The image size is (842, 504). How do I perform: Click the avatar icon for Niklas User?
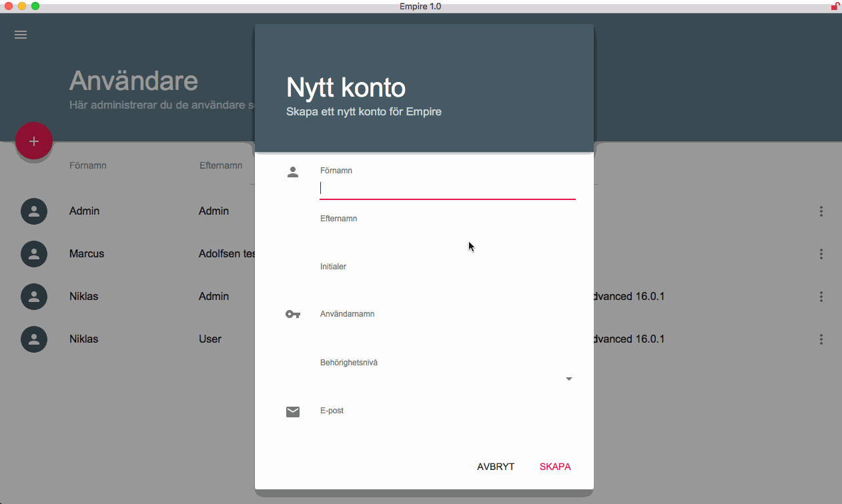click(x=34, y=339)
